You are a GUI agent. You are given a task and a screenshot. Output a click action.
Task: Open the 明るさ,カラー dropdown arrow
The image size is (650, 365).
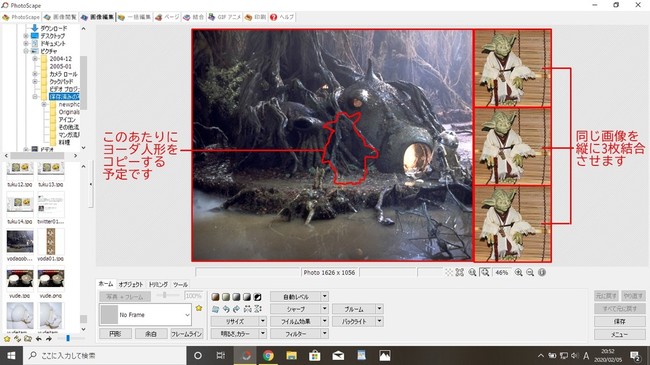pos(263,333)
